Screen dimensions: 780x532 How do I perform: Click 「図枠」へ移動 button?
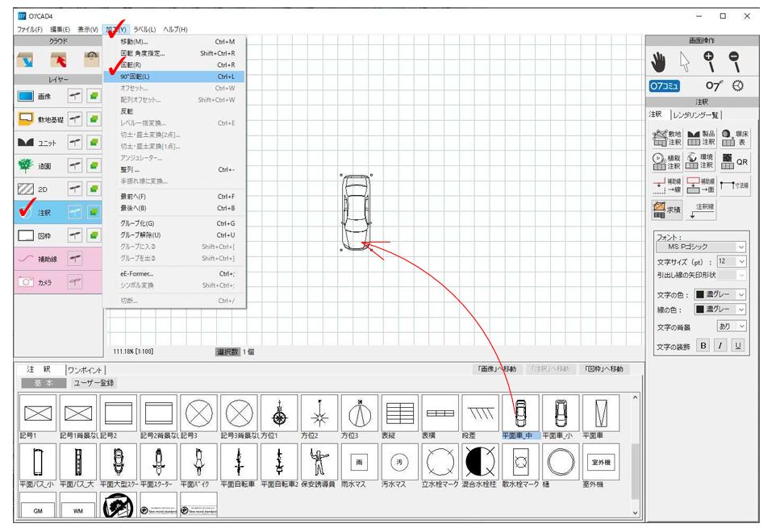[604, 369]
